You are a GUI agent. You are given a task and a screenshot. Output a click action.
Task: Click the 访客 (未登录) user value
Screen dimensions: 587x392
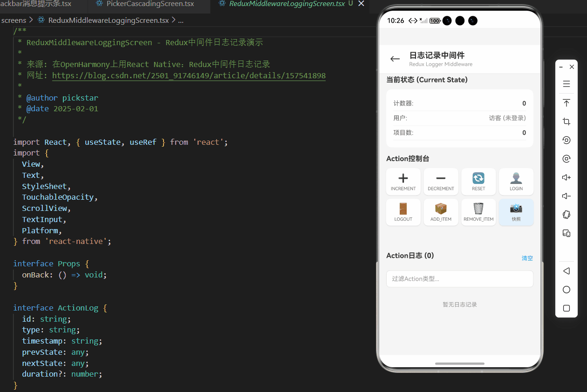tap(507, 118)
